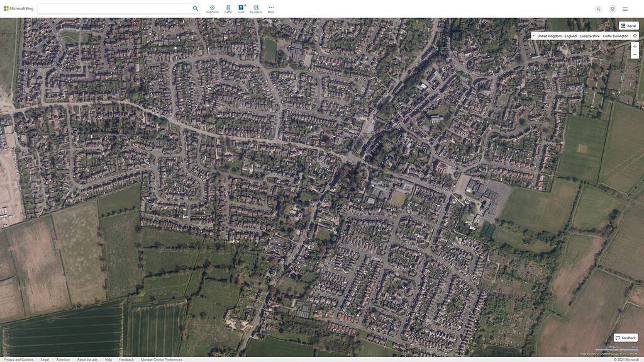Open the Rewards trophy icon
Screen dimensions: 644x362
point(612,9)
